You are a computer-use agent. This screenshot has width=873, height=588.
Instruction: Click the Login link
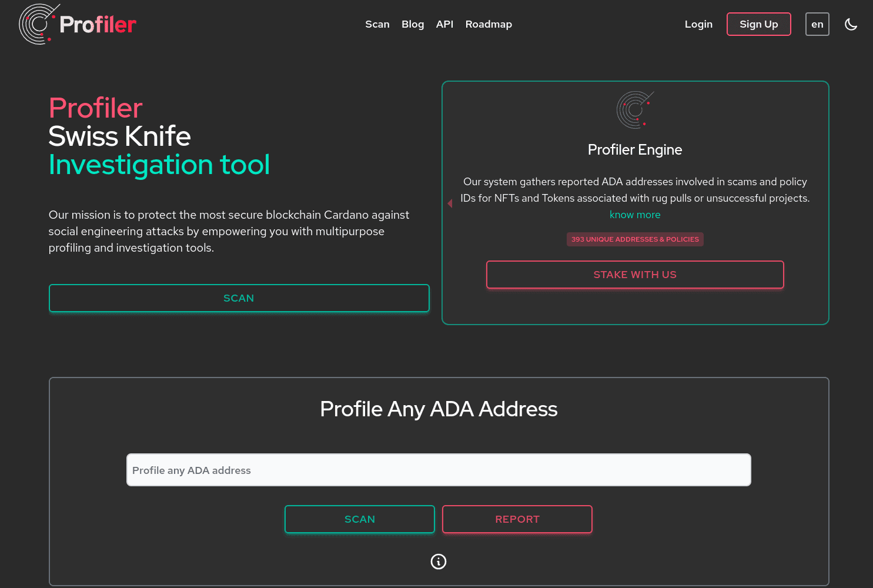tap(698, 24)
